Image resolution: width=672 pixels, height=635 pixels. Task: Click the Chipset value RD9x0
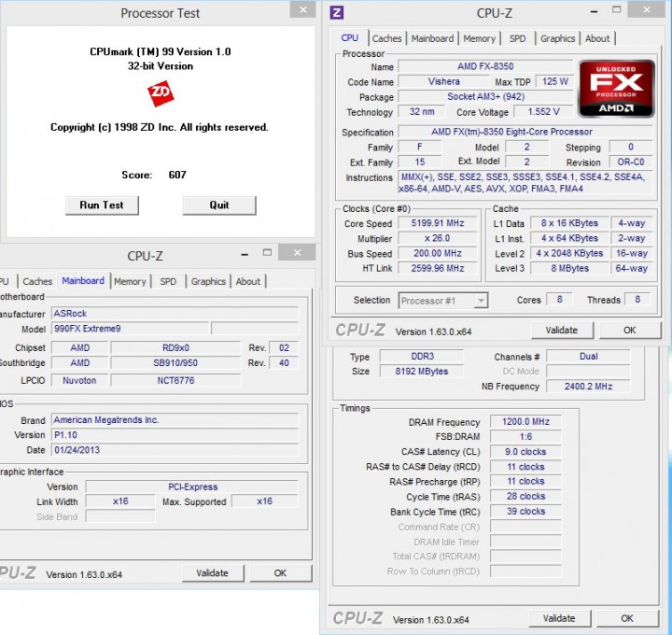coord(175,347)
